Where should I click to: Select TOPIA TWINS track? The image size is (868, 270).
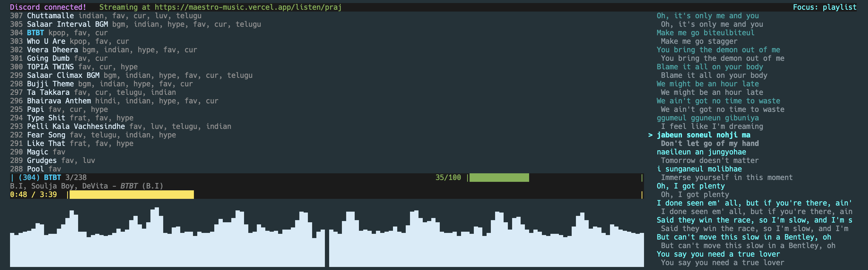[50, 67]
